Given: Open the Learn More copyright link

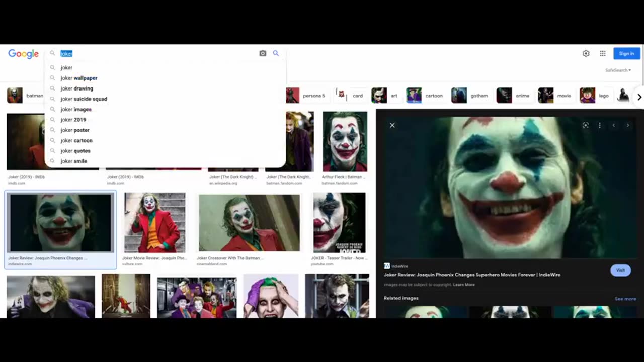Looking at the screenshot, I should (x=464, y=285).
